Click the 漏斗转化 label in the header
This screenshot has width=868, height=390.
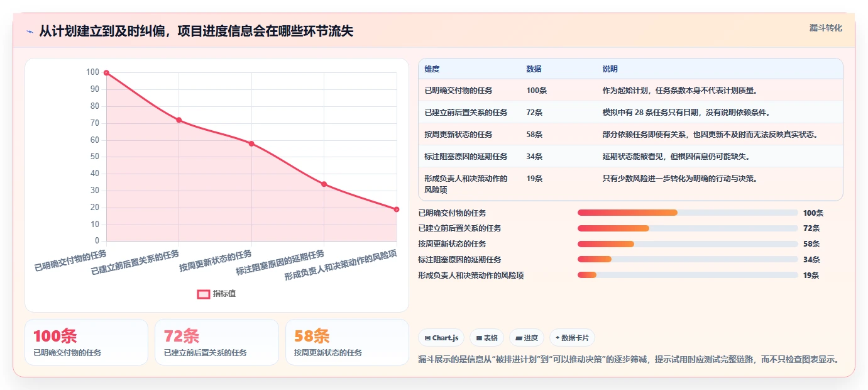825,28
